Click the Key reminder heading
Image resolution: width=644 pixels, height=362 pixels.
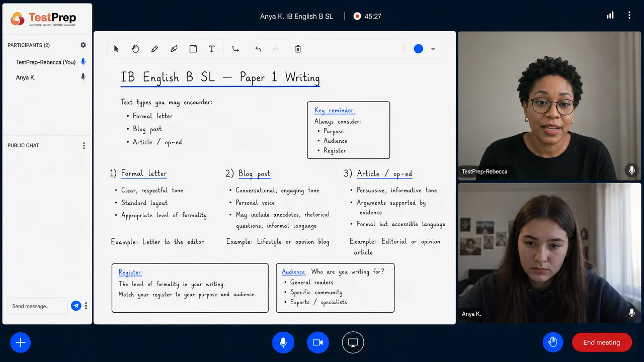(x=335, y=110)
